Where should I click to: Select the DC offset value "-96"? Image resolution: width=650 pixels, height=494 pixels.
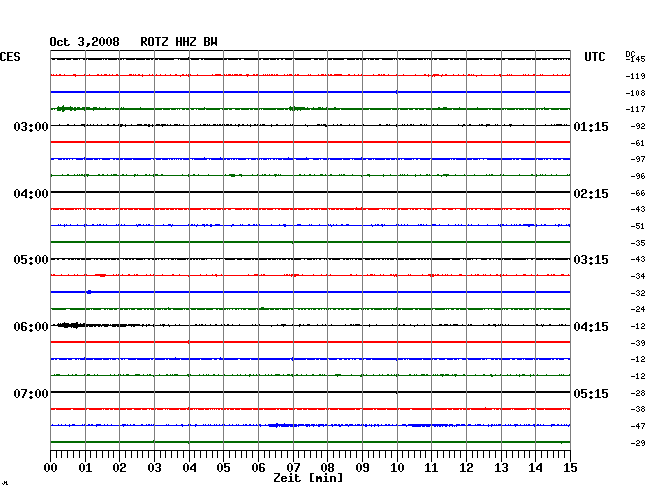point(638,177)
